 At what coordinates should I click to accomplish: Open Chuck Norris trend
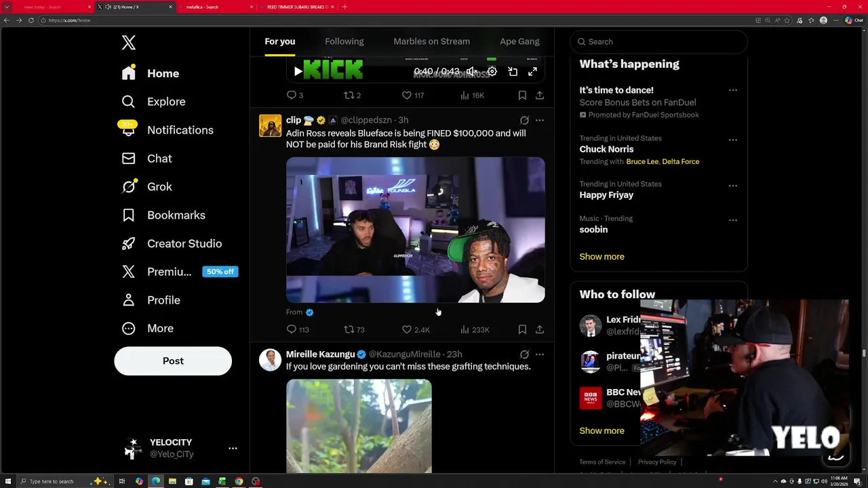606,149
